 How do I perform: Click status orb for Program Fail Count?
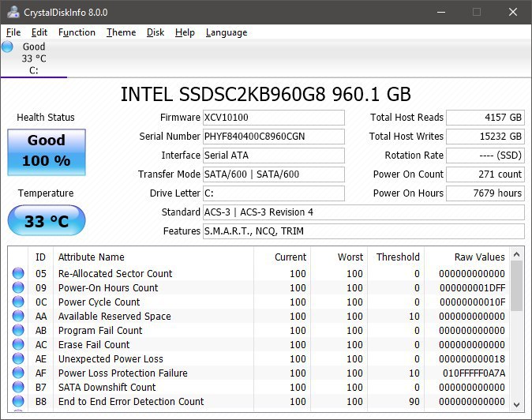[18, 330]
